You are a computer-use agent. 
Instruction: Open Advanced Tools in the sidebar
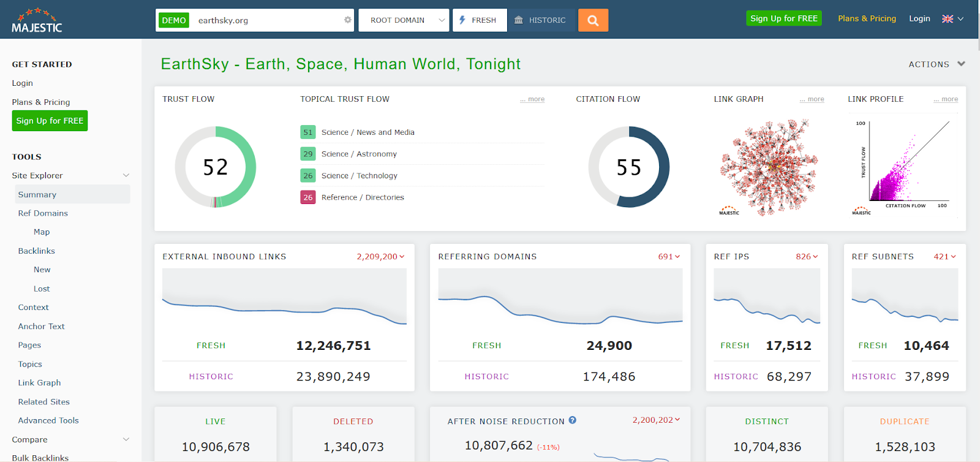[48, 420]
